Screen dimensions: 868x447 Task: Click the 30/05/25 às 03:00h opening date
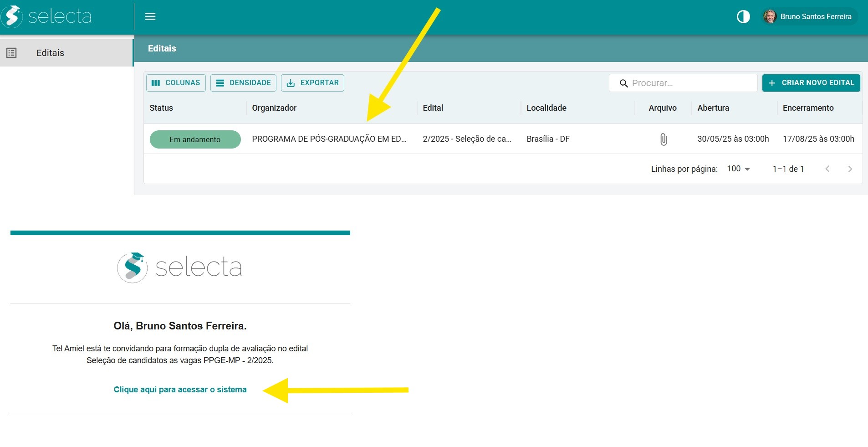(x=733, y=139)
